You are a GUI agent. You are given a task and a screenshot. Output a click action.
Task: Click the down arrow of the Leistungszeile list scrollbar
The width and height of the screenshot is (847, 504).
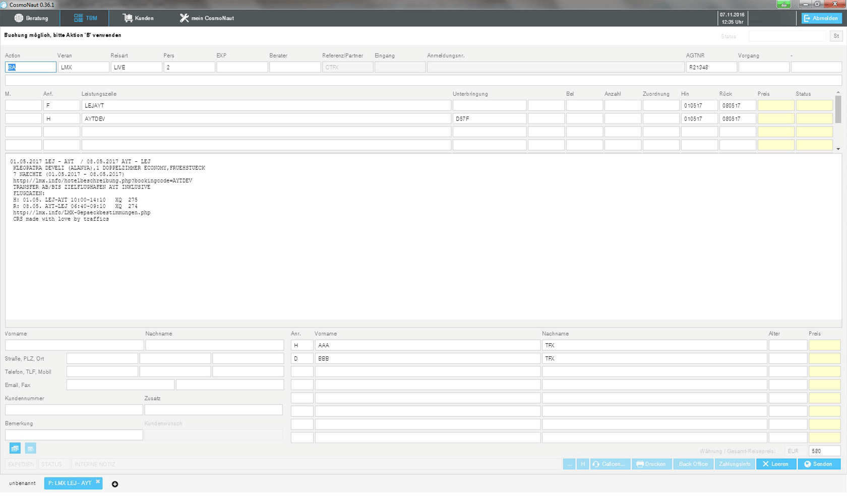coord(838,149)
